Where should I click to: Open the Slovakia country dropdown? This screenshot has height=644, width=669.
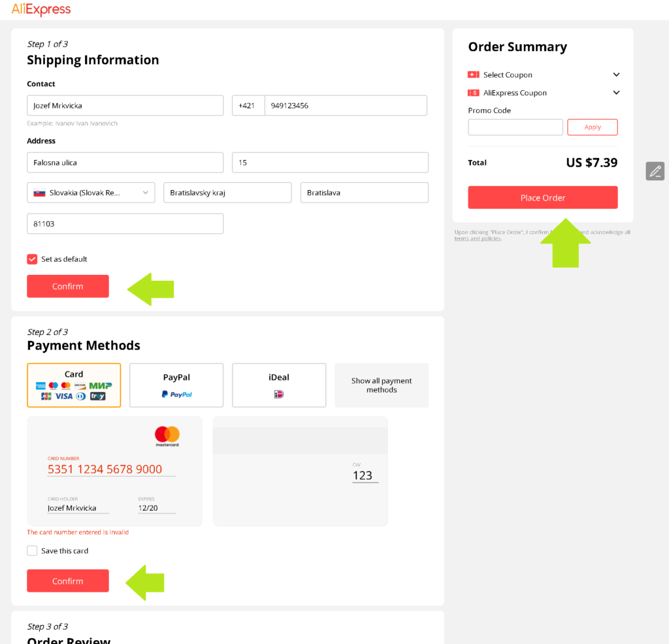(x=91, y=193)
